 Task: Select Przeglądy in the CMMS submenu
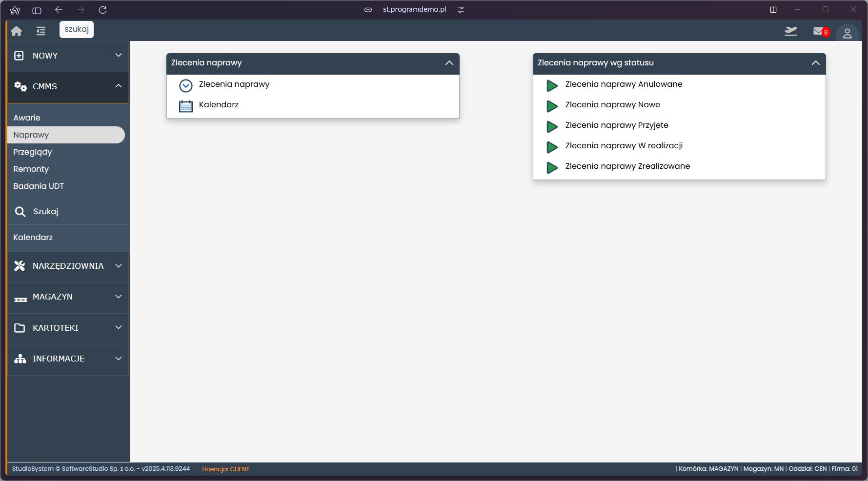click(33, 152)
